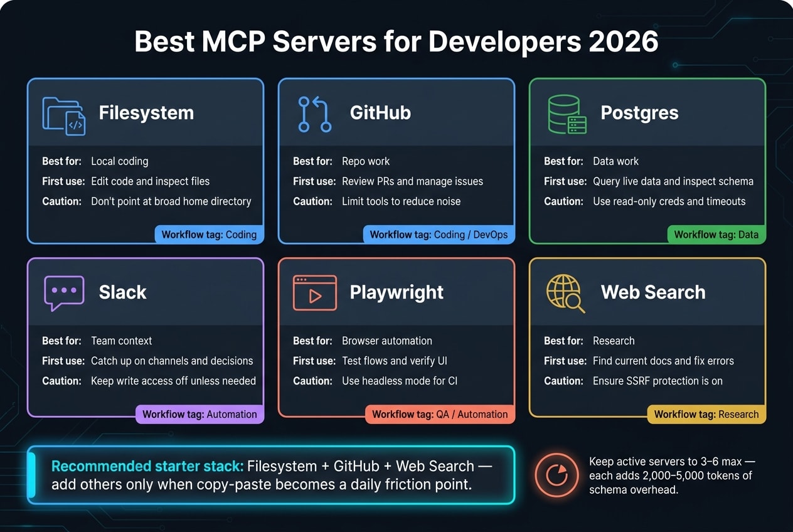Click the text Data work
The width and height of the screenshot is (793, 532).
coord(615,161)
